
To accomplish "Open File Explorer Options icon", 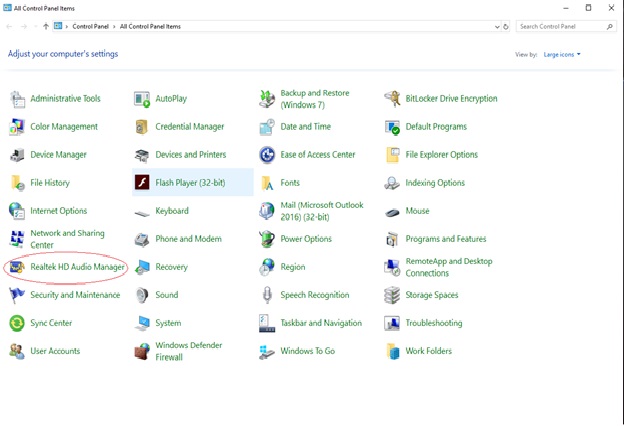I will 392,155.
